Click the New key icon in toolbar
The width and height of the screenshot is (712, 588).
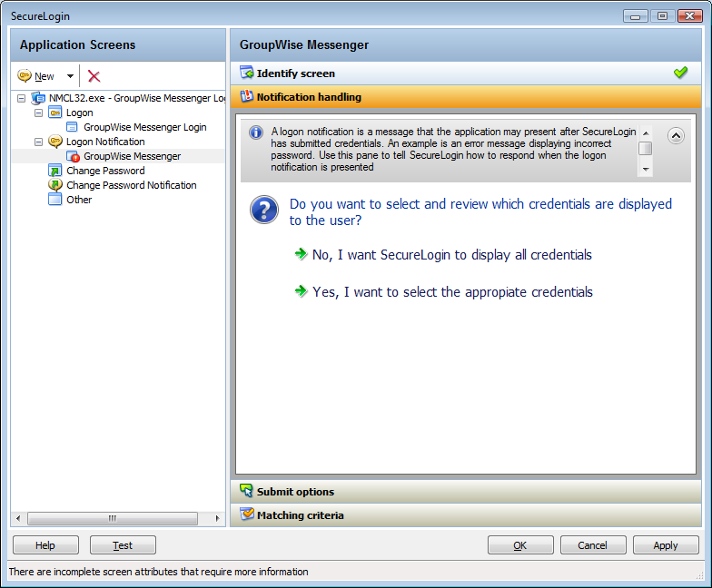pos(25,75)
